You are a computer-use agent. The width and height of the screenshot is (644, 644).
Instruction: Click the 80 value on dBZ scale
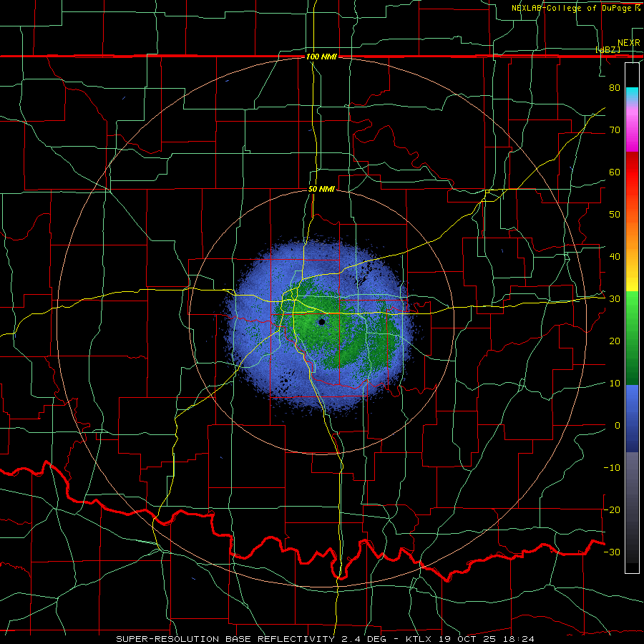(615, 87)
